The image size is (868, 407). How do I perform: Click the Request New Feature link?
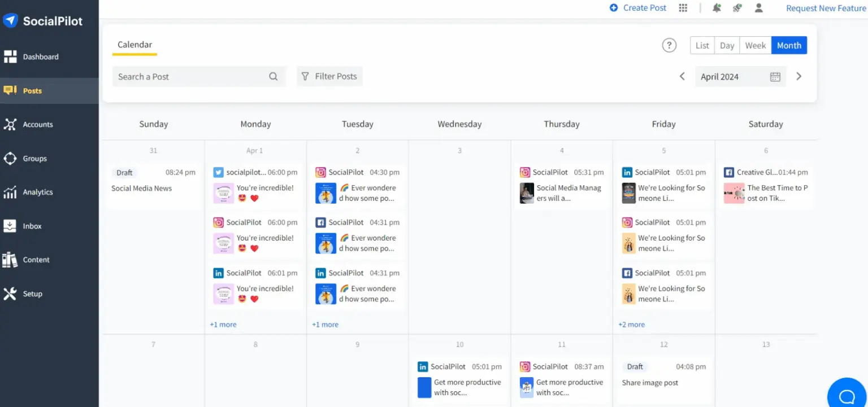(826, 8)
